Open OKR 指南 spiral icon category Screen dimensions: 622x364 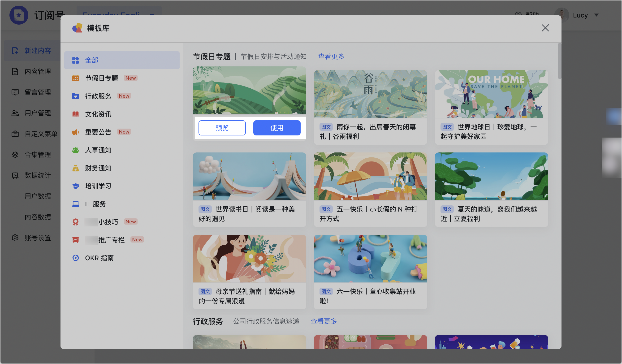point(75,258)
